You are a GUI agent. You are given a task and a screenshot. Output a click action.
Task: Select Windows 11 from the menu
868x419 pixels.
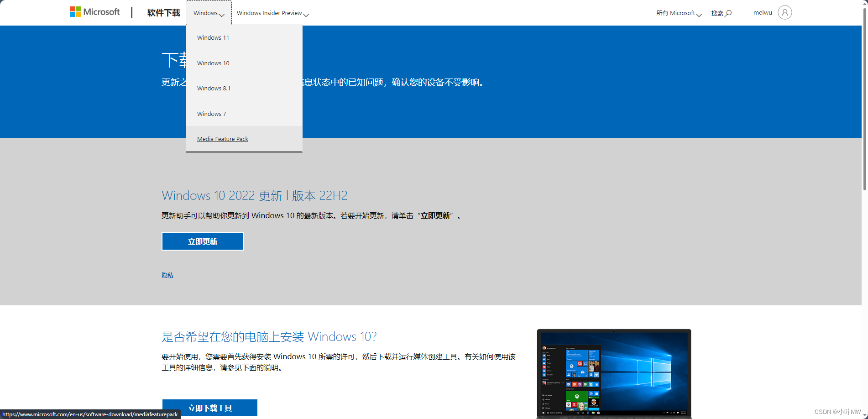tap(244, 37)
